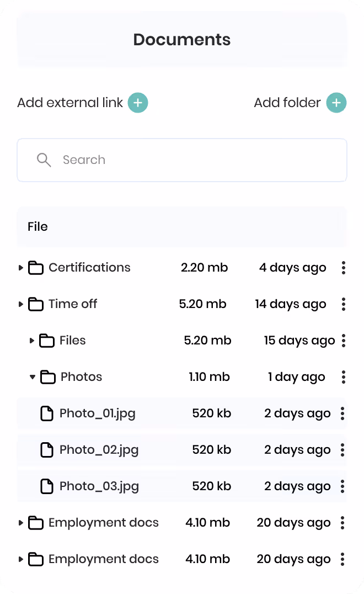The height and width of the screenshot is (594, 364).
Task: Click the Time off folder icon
Action: (x=36, y=304)
